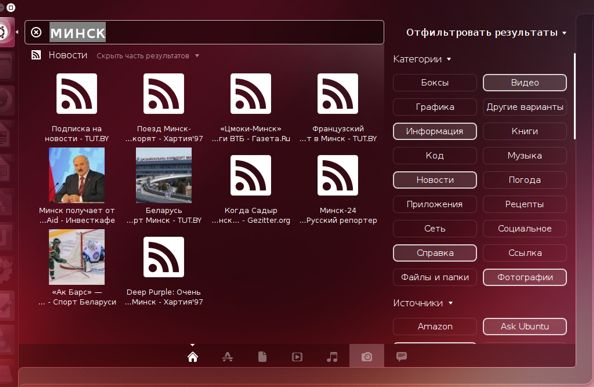
Task: Click Скрыть часть результатов expander
Action: coord(147,56)
